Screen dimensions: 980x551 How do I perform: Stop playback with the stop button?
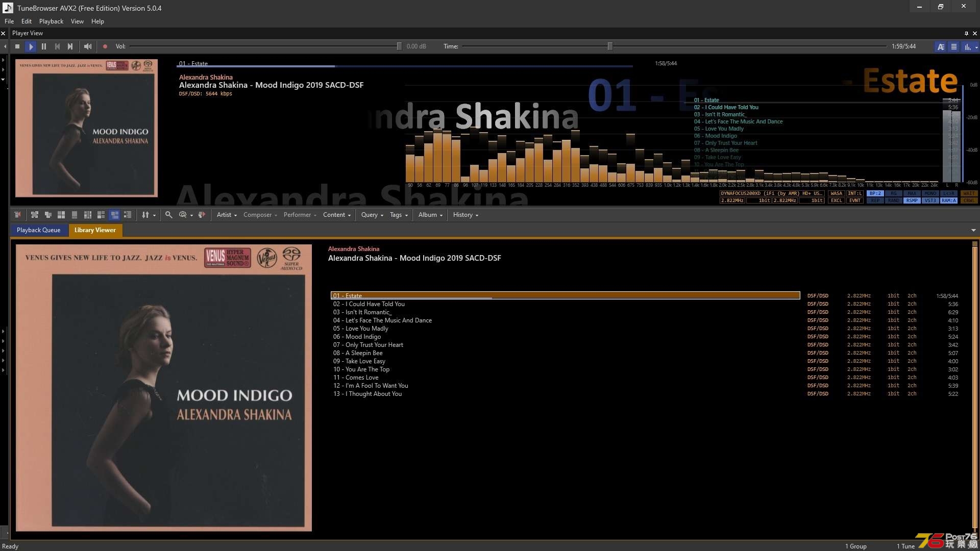(x=17, y=46)
